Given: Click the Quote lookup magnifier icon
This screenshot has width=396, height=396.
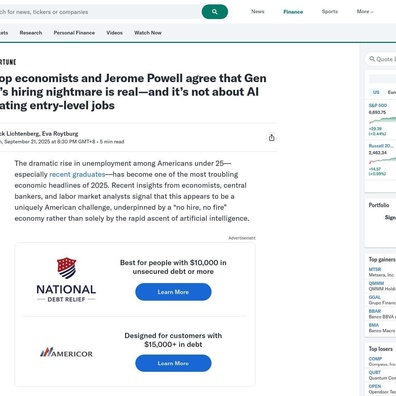Looking at the screenshot, I should 372,59.
